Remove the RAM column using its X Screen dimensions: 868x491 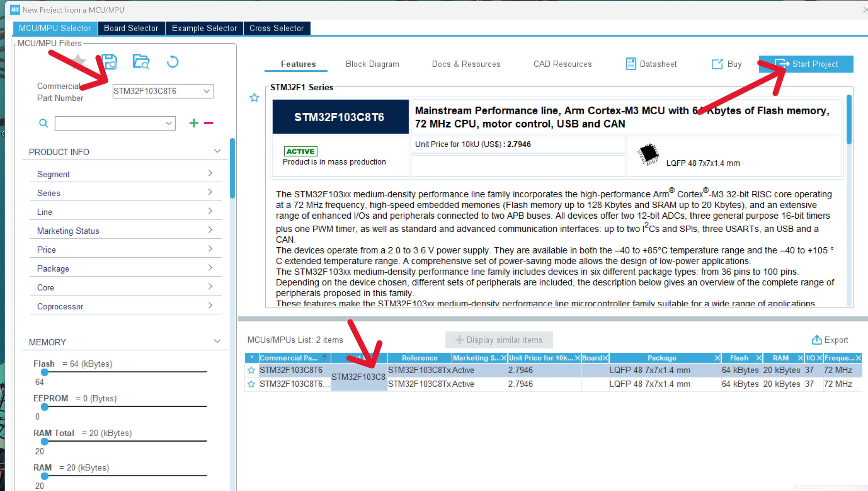(x=800, y=358)
